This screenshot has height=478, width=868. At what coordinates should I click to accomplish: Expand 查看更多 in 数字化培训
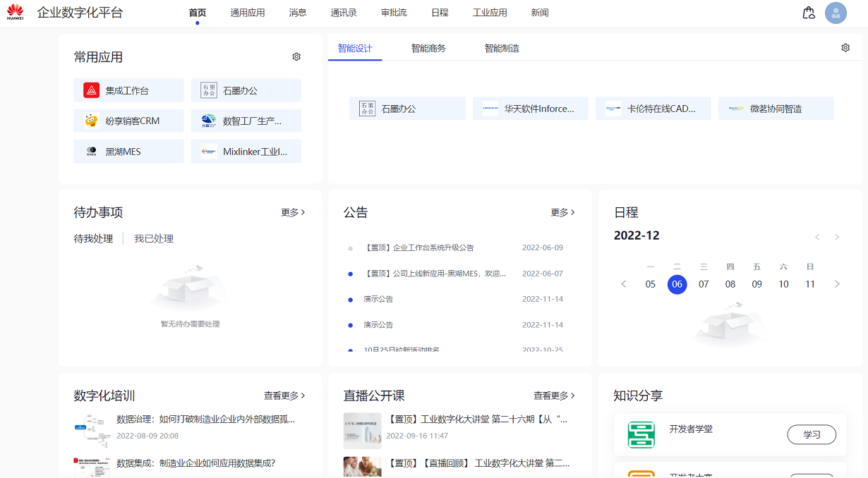point(284,396)
